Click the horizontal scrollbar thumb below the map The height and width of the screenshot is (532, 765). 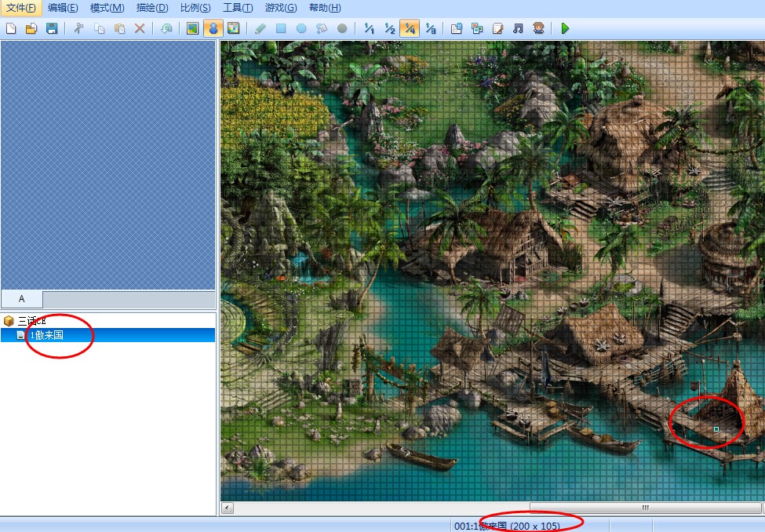coord(646,508)
